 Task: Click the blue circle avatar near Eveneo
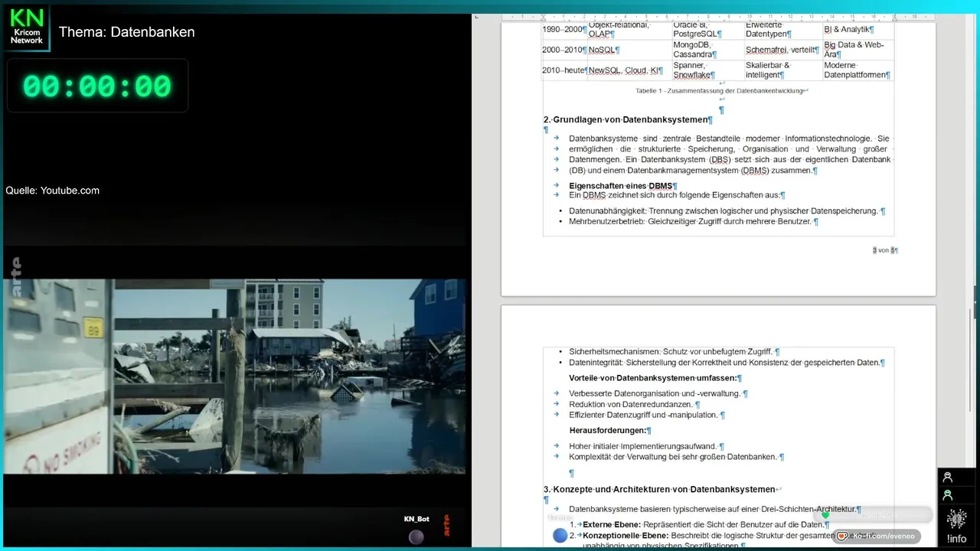point(560,536)
